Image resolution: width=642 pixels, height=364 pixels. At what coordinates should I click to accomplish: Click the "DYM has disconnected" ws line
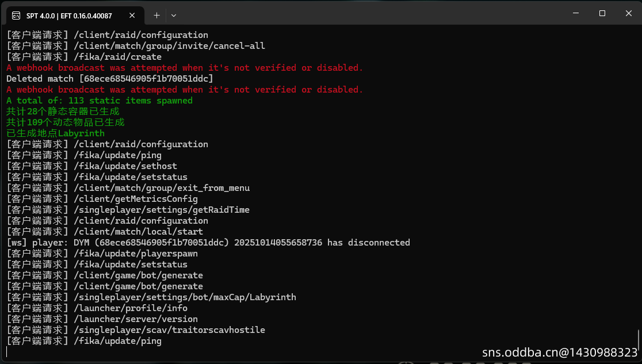[x=208, y=243]
